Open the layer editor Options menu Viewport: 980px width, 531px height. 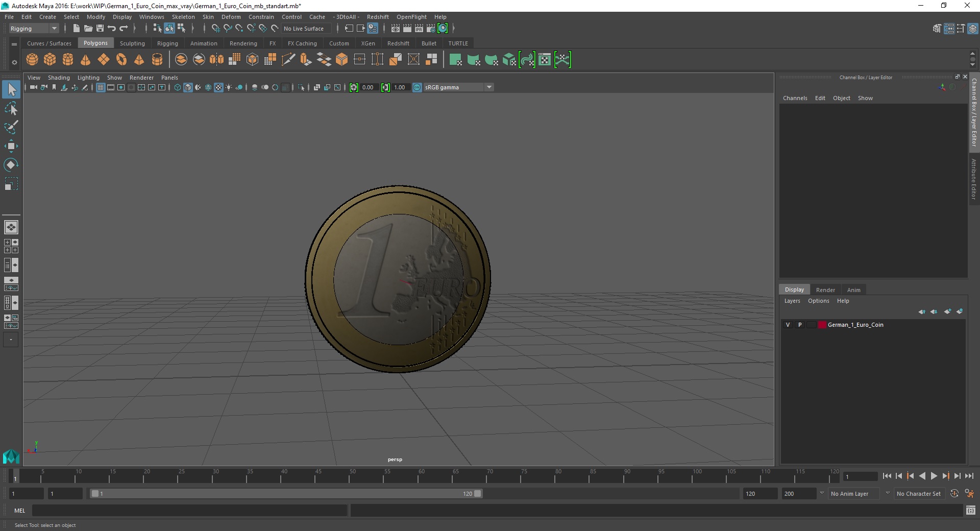click(x=818, y=301)
